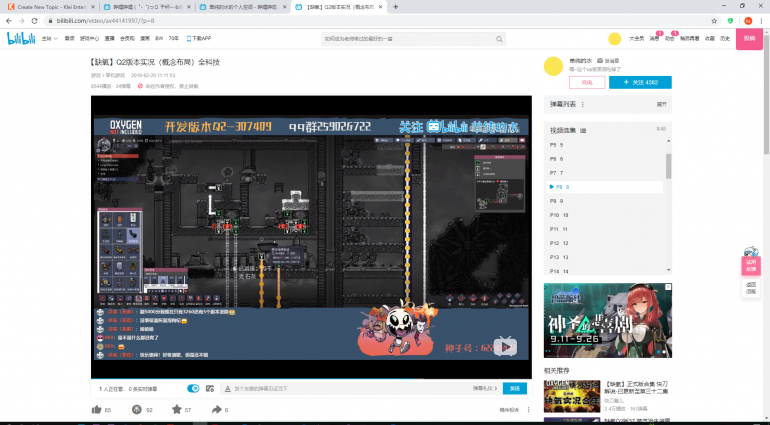
Task: Click the bilibili logo
Action: tap(21, 38)
